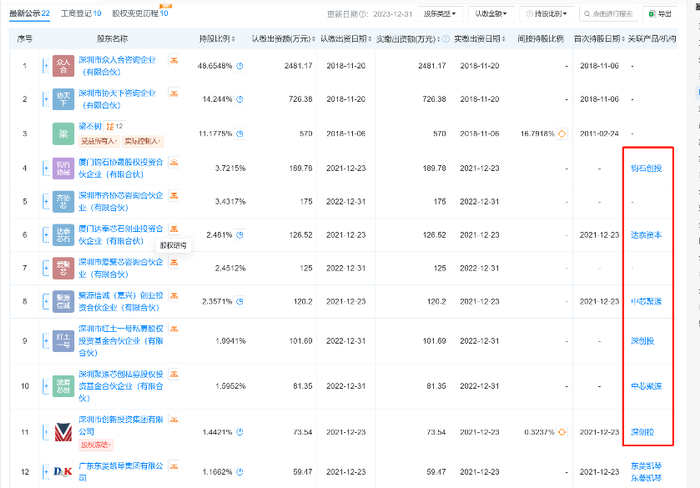
Task: Switch to the 股权变更历程 tab
Action: point(143,14)
